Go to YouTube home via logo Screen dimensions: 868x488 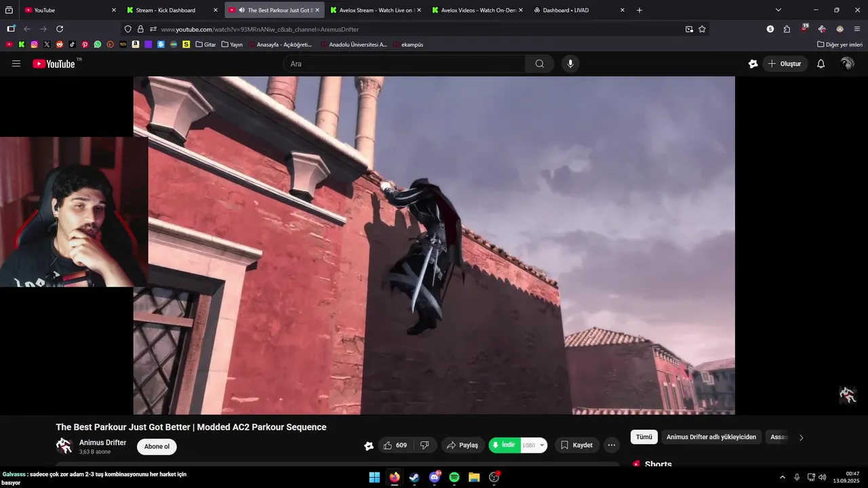tap(54, 64)
